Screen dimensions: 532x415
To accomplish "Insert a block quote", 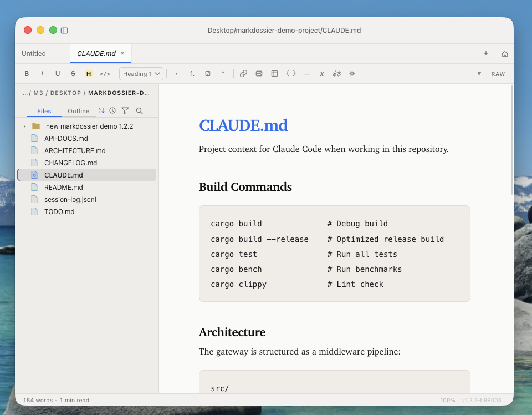I will pyautogui.click(x=223, y=74).
